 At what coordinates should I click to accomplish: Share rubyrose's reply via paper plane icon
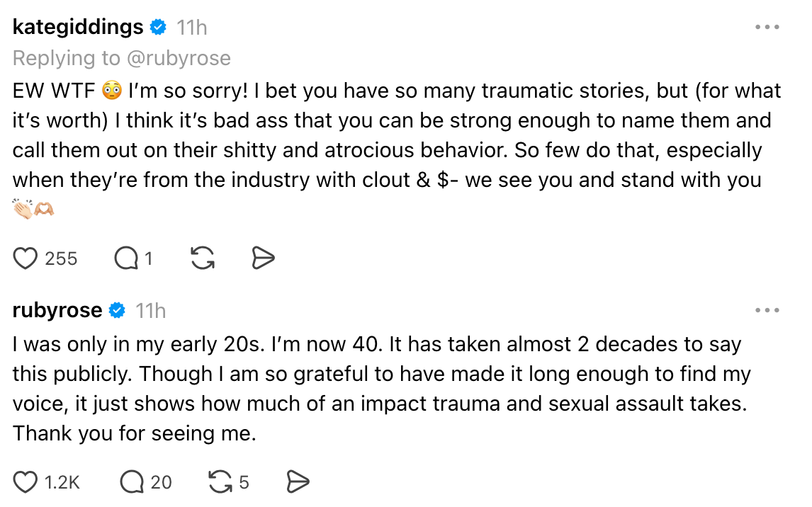click(x=298, y=482)
